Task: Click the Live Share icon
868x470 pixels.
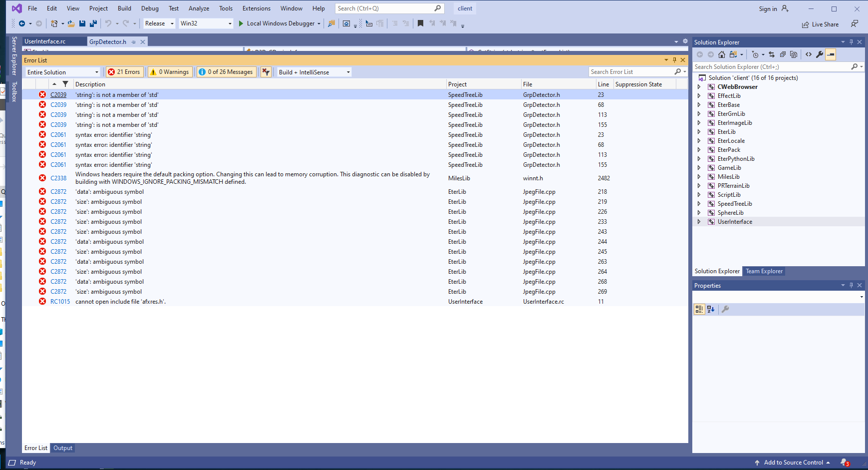Action: click(805, 24)
